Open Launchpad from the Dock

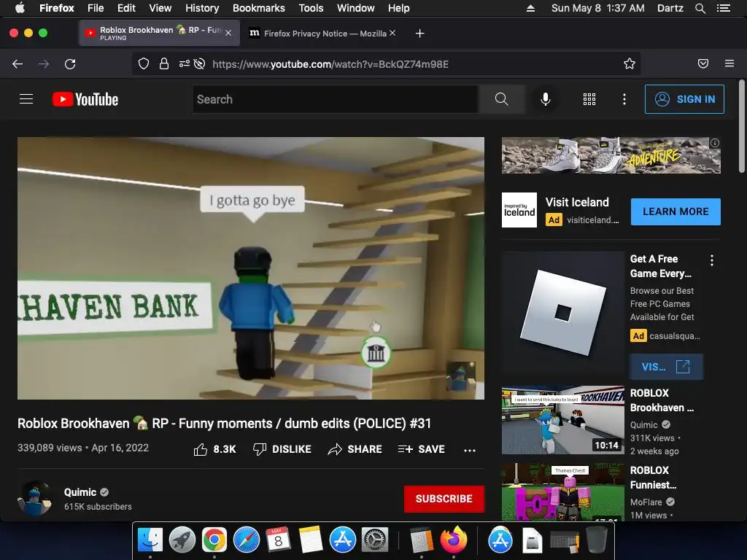tap(182, 540)
